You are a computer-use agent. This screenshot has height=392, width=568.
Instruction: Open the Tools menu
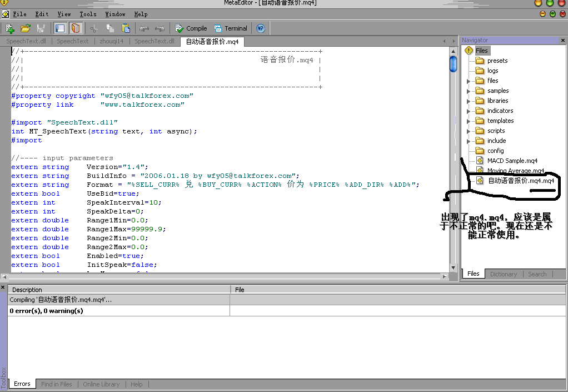click(88, 14)
